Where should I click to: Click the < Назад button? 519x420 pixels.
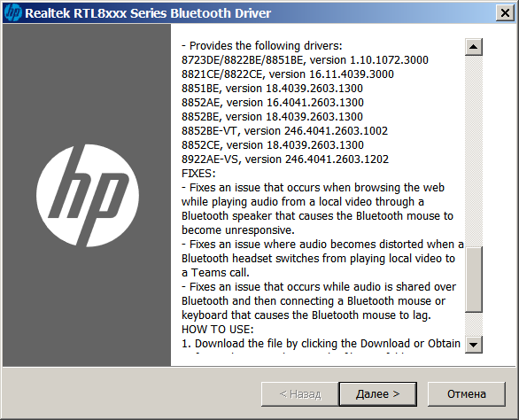pos(300,393)
